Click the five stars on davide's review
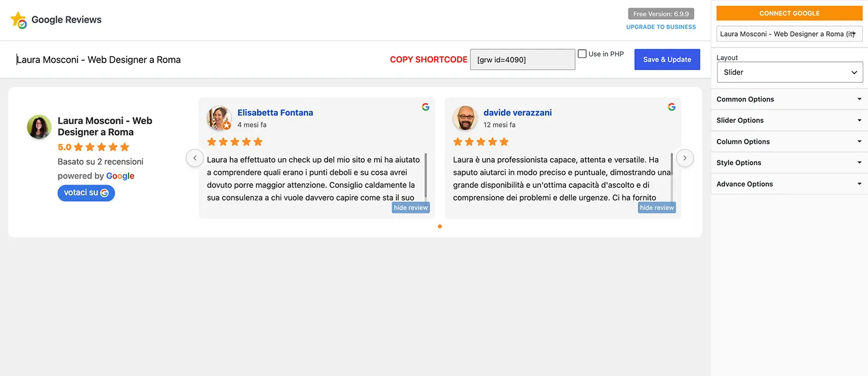The image size is (868, 376). point(481,142)
